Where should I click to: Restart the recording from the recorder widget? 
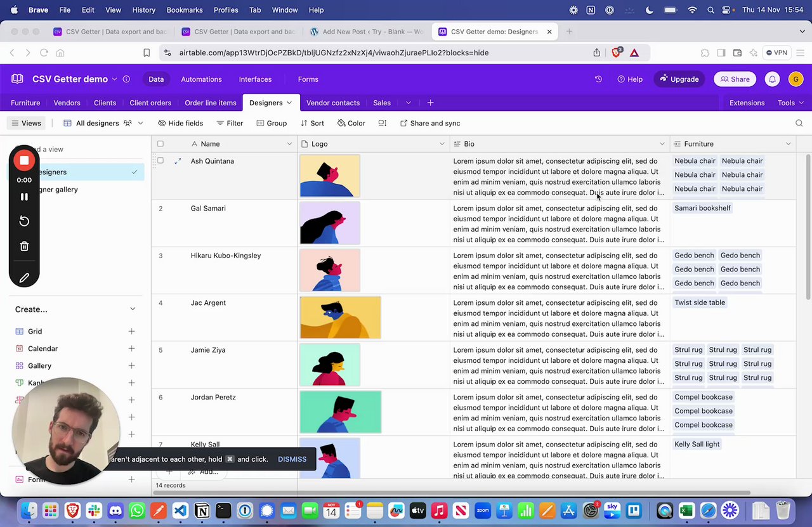point(24,221)
